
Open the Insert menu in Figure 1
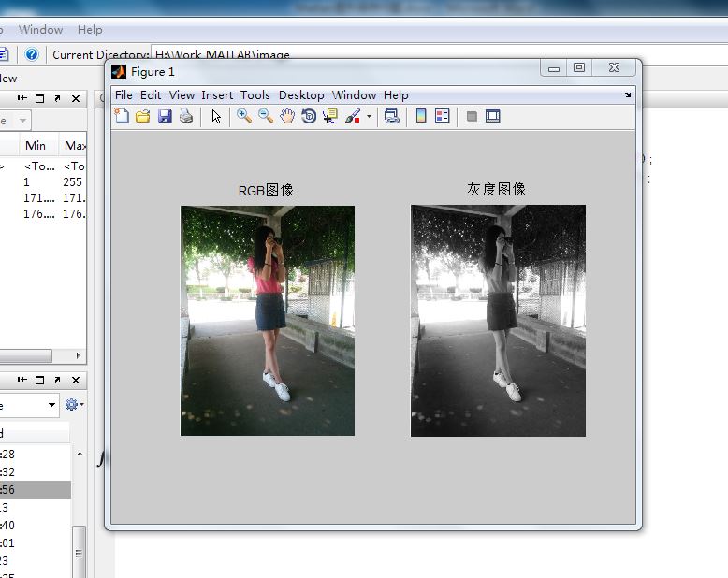pos(217,94)
